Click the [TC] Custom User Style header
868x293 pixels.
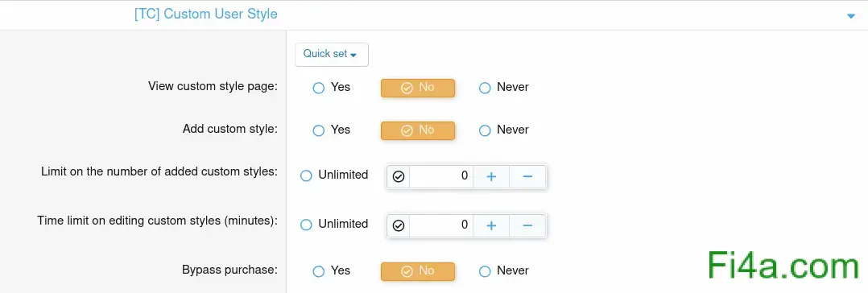coord(206,14)
